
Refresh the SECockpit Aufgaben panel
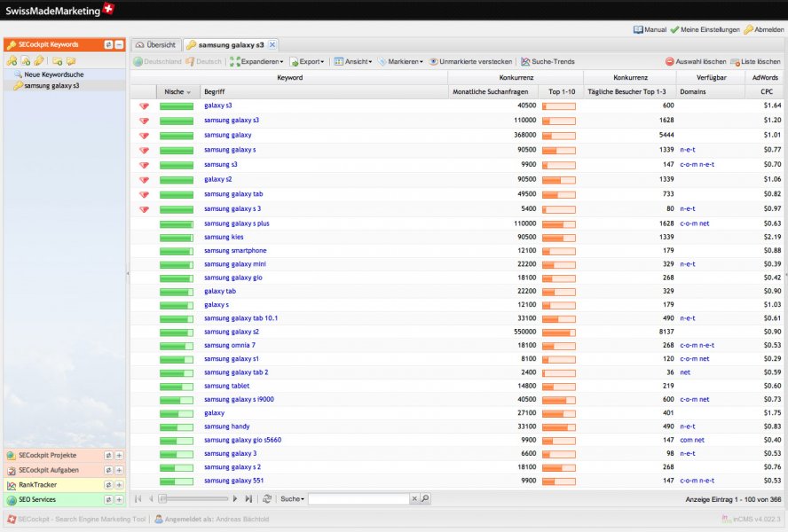click(108, 470)
